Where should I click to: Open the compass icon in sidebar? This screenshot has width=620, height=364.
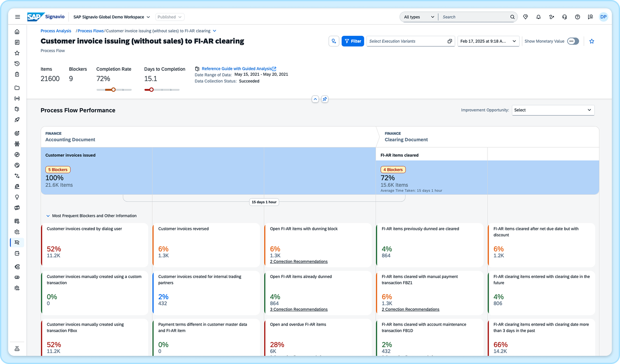coord(17,155)
